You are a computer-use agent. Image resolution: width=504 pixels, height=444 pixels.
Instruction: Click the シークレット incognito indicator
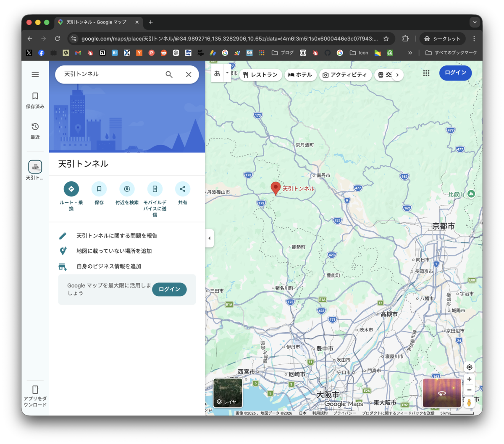pyautogui.click(x=442, y=39)
